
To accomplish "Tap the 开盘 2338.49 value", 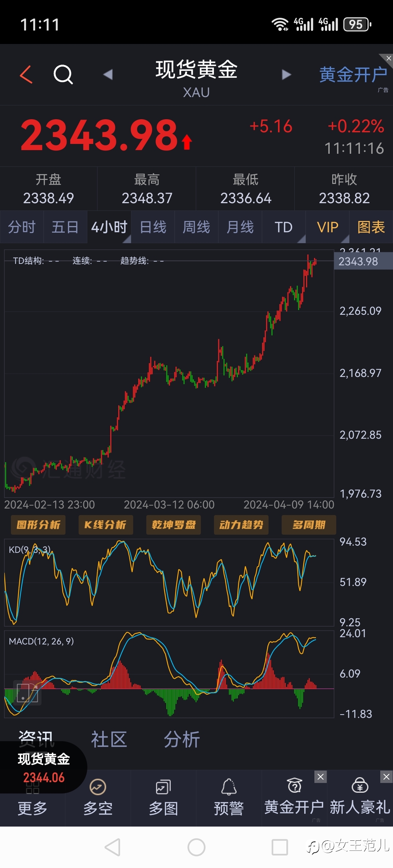I will point(48,198).
